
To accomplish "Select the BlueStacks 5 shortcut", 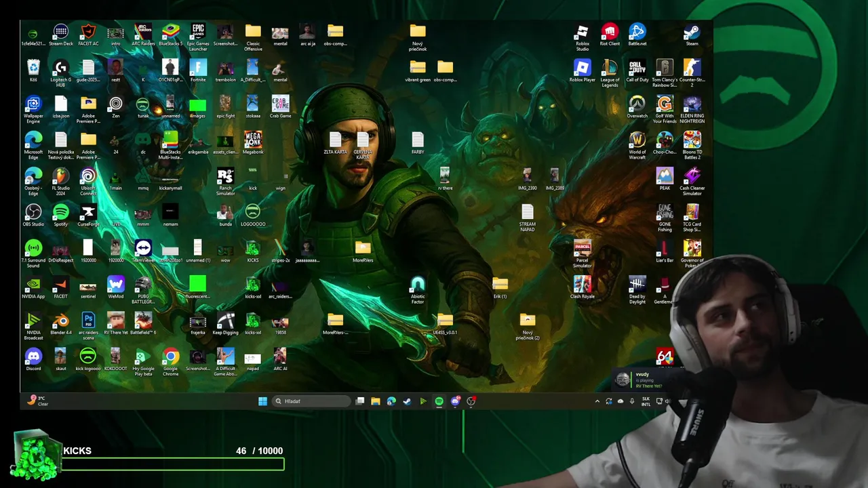I will click(170, 35).
